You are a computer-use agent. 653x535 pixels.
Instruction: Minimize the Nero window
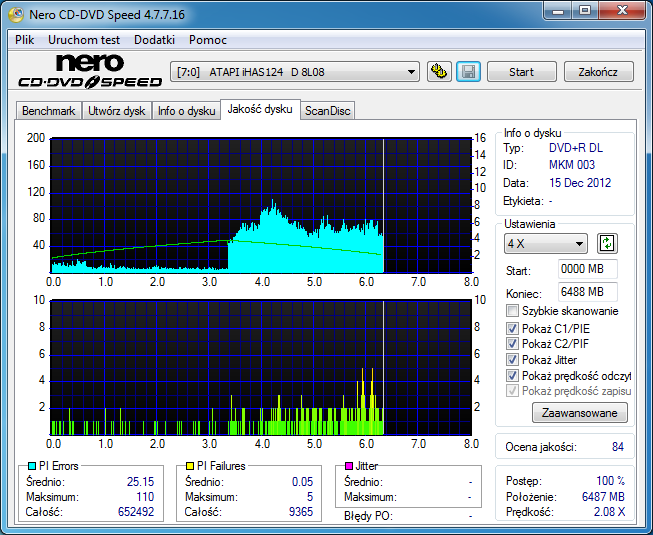[x=558, y=11]
